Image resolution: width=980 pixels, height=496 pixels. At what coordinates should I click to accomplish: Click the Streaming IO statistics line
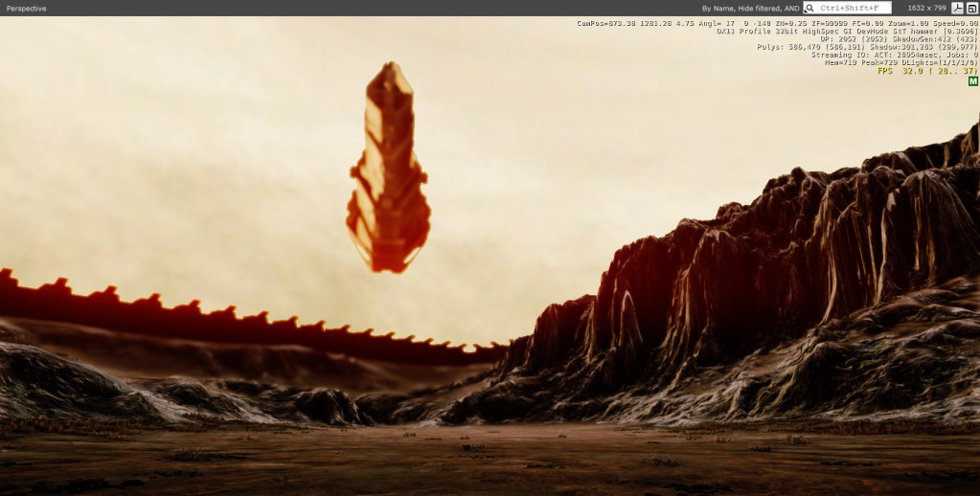coord(895,55)
